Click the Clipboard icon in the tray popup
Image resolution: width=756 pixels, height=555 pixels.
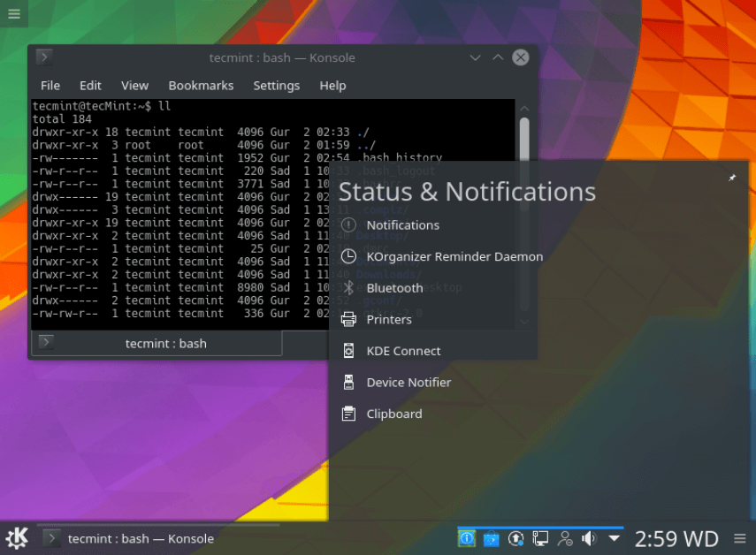coord(348,414)
